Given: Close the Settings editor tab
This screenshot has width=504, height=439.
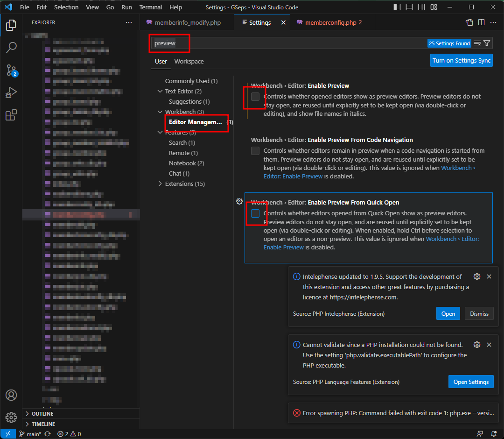Looking at the screenshot, I should pyautogui.click(x=283, y=22).
